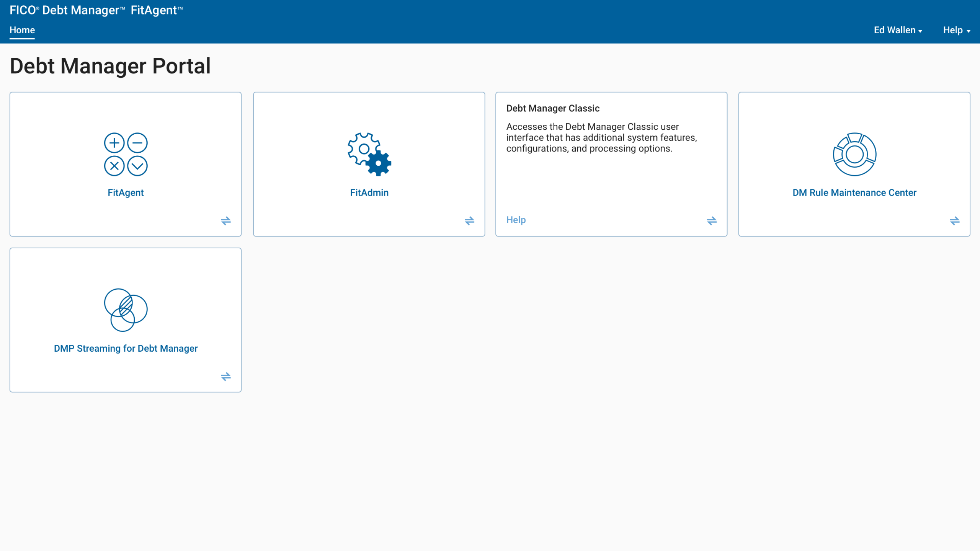The height and width of the screenshot is (551, 980).
Task: Click the Debt Manager Classic card title
Action: pos(553,108)
